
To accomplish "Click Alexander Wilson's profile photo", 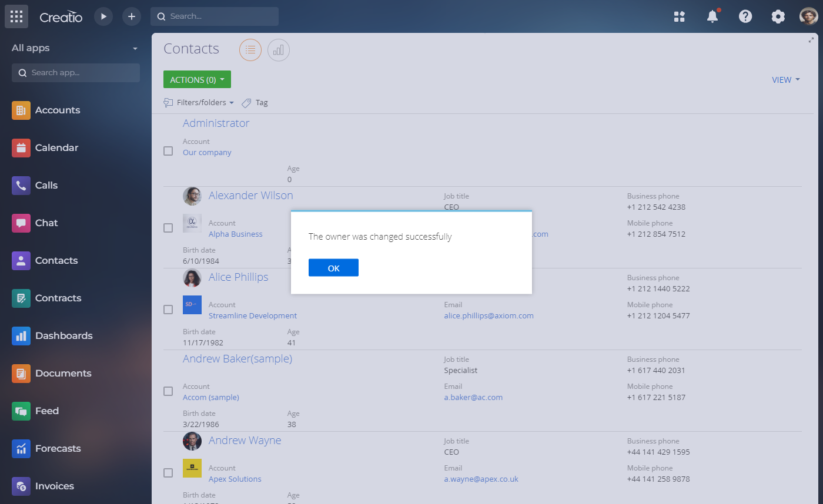I will [x=192, y=196].
